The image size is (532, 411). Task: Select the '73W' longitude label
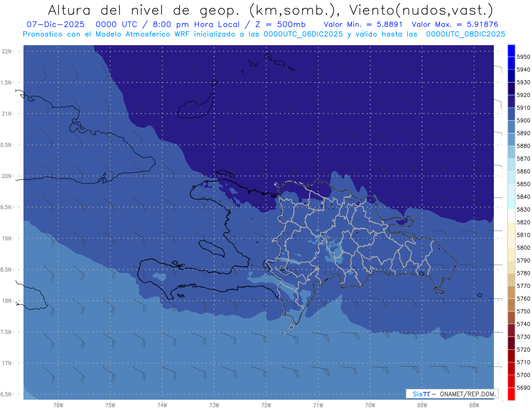[214, 405]
